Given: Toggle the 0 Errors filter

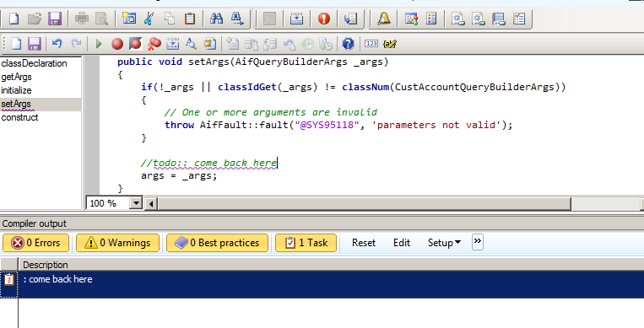Looking at the screenshot, I should [36, 243].
